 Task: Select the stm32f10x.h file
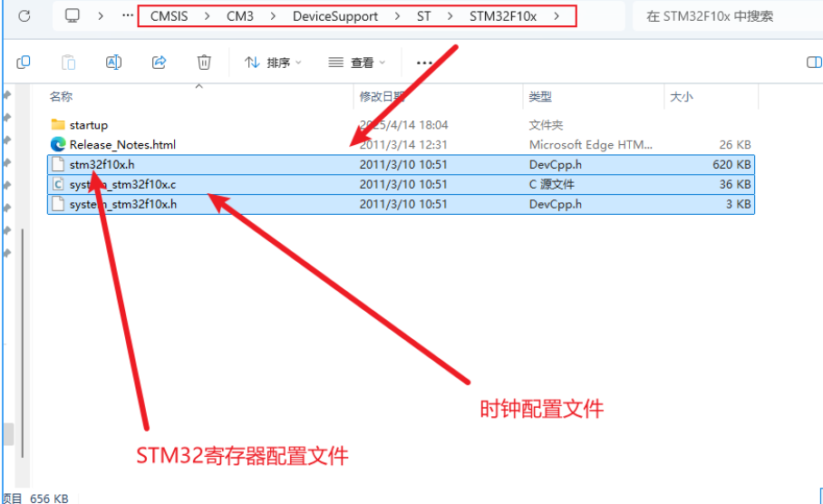(x=401, y=164)
